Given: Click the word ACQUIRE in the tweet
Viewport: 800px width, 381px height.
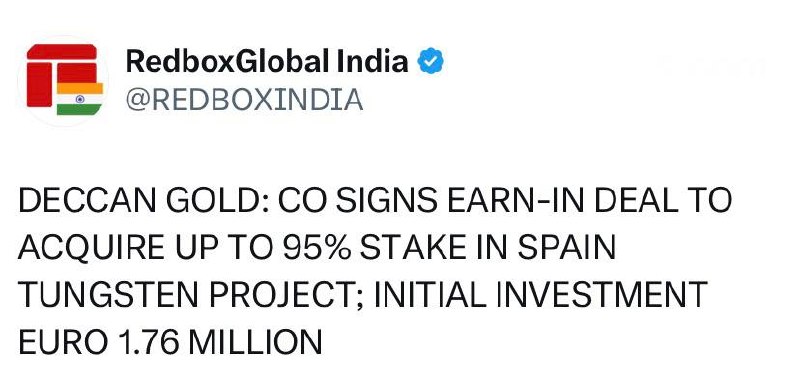Looking at the screenshot, I should (91, 248).
